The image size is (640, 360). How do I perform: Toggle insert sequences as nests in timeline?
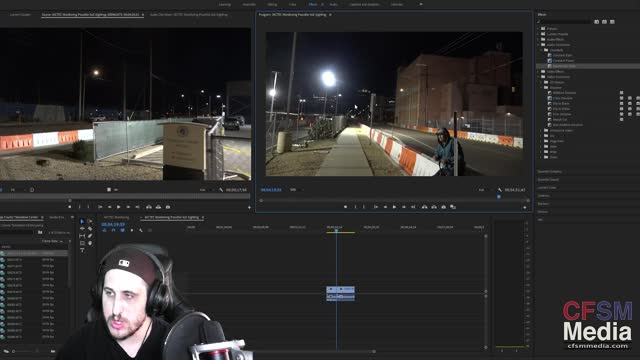coord(104,231)
